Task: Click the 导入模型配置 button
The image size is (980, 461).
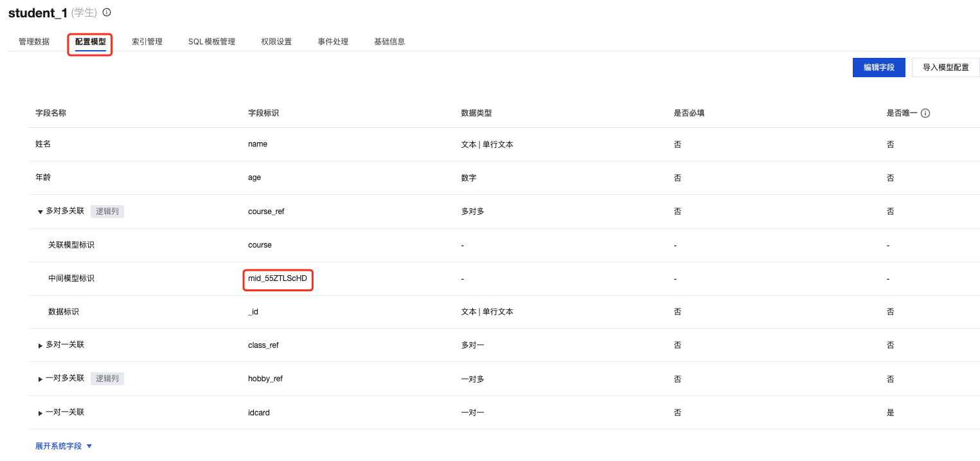Action: point(945,67)
